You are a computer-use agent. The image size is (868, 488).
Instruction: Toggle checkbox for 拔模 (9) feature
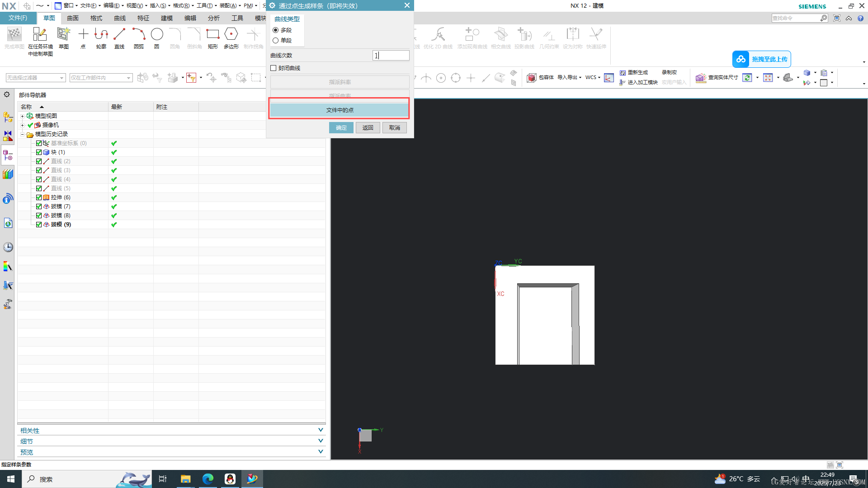point(39,225)
